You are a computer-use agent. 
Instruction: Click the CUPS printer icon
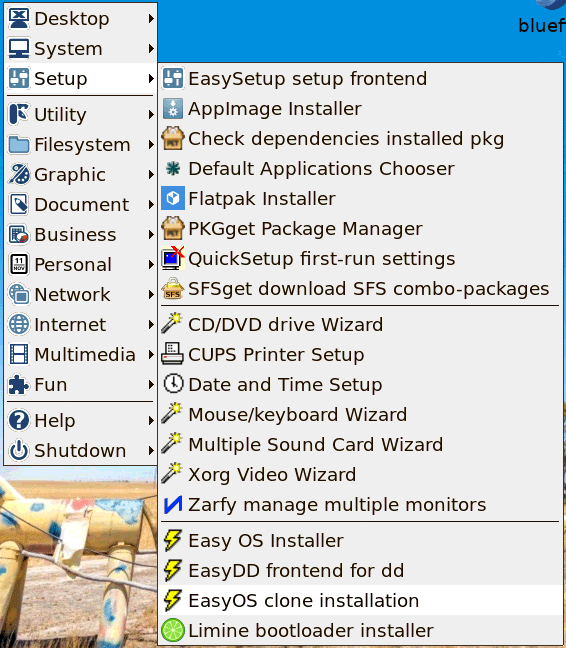pyautogui.click(x=173, y=354)
